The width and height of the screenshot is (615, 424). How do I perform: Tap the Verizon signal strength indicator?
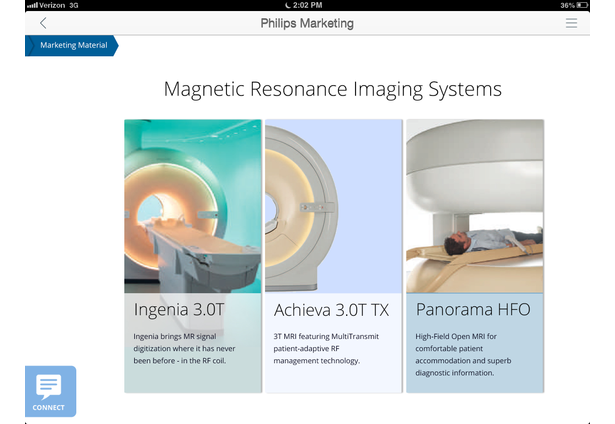[32, 5]
